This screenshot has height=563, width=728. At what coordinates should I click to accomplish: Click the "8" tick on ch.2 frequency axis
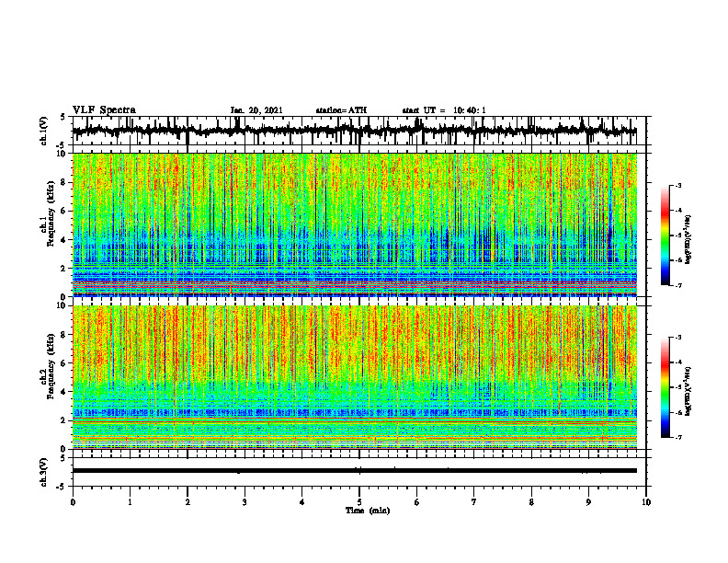pyautogui.click(x=64, y=335)
